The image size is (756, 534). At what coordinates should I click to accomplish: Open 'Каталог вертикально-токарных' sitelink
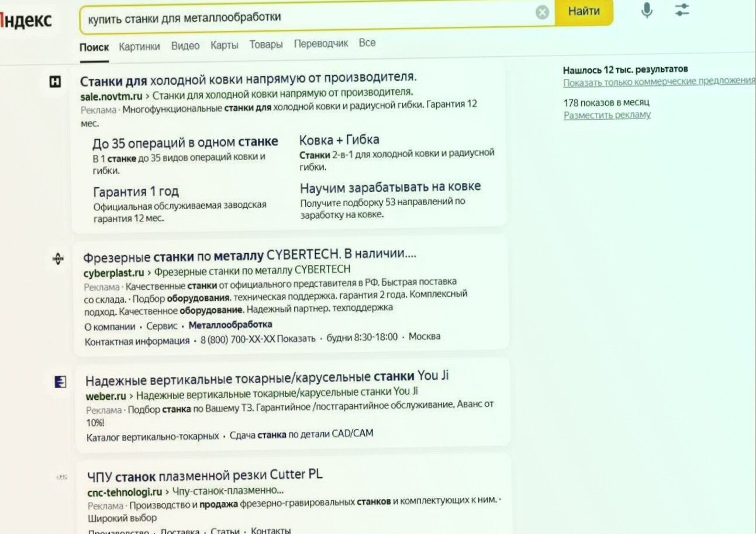pos(153,436)
